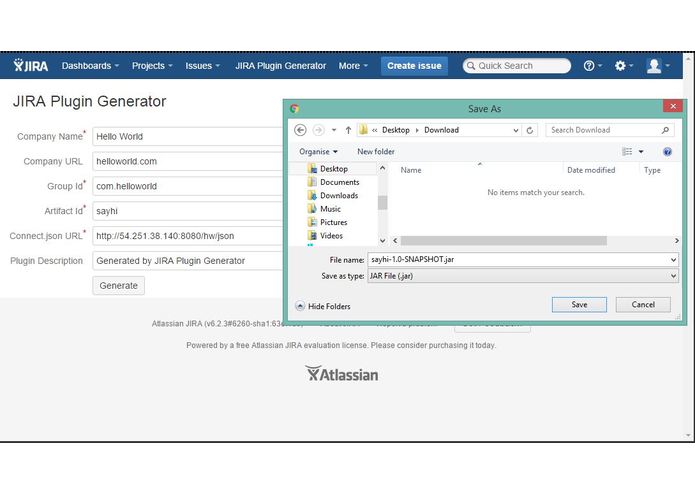Click the file list scroll right arrow

coord(676,241)
